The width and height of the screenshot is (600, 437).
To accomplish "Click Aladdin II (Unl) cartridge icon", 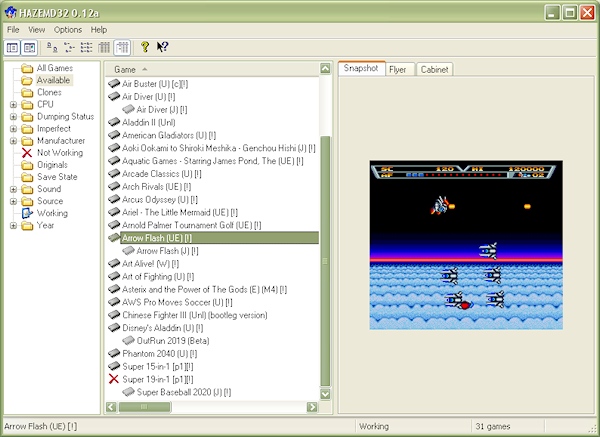I will click(114, 122).
